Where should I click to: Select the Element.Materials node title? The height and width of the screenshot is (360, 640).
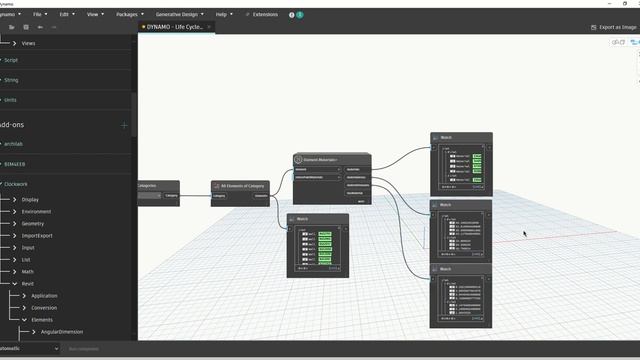point(320,160)
